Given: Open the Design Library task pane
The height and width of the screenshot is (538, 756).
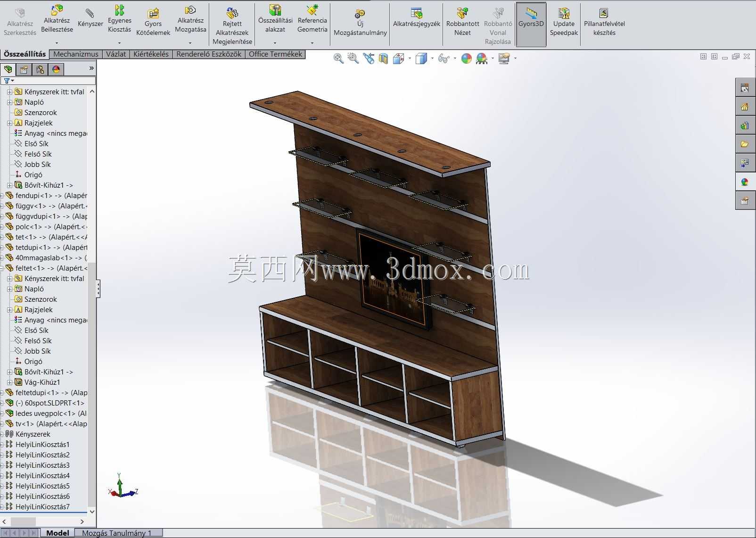Looking at the screenshot, I should (x=745, y=125).
